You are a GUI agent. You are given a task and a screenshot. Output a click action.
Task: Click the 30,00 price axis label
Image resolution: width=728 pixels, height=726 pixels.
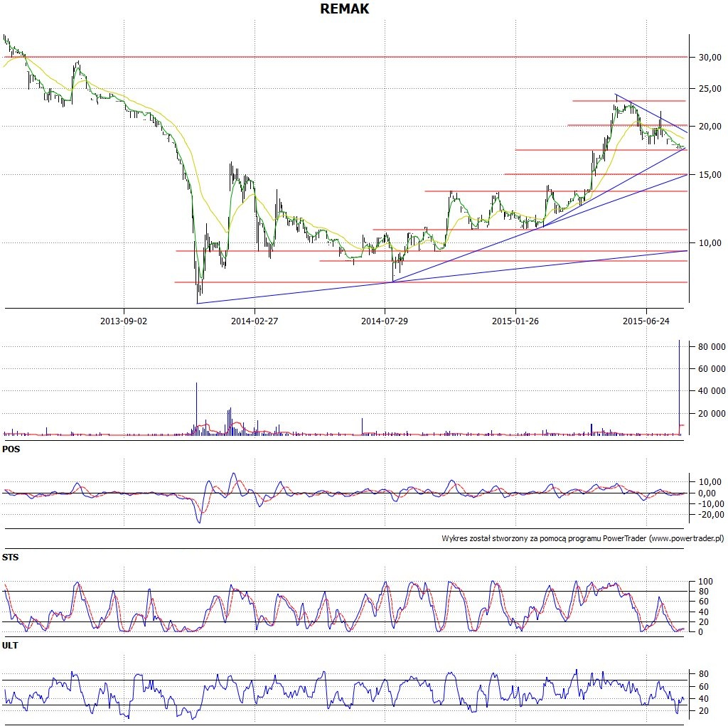(x=710, y=57)
